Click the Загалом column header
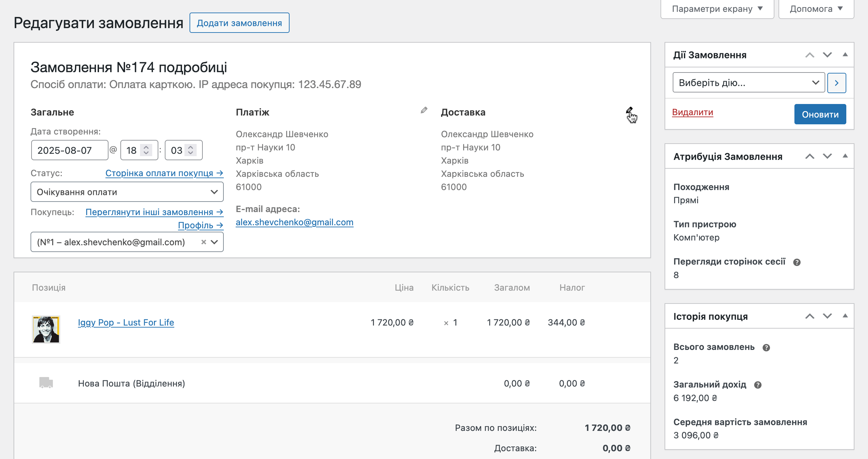The width and height of the screenshot is (868, 459). pyautogui.click(x=512, y=288)
